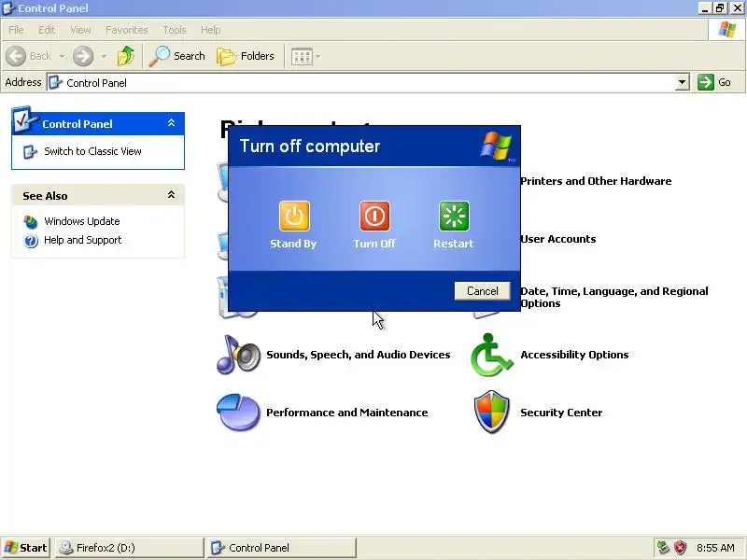Image resolution: width=747 pixels, height=560 pixels.
Task: Switch to Classic View link
Action: [x=92, y=151]
